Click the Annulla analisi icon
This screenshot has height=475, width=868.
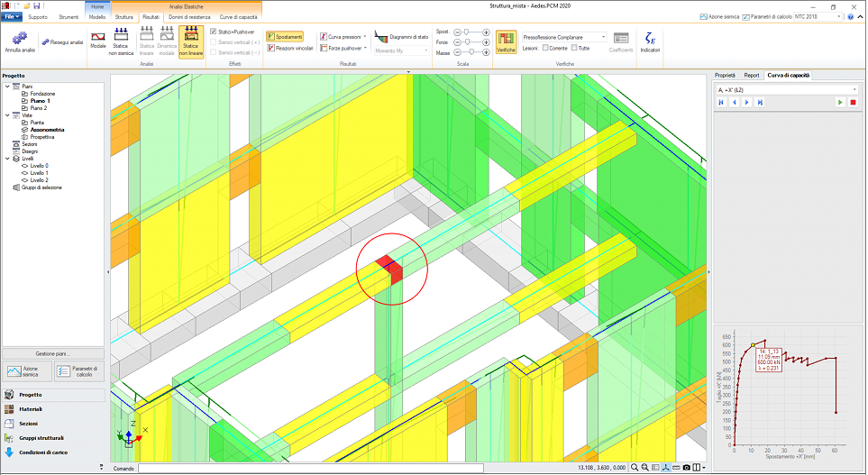coord(19,37)
